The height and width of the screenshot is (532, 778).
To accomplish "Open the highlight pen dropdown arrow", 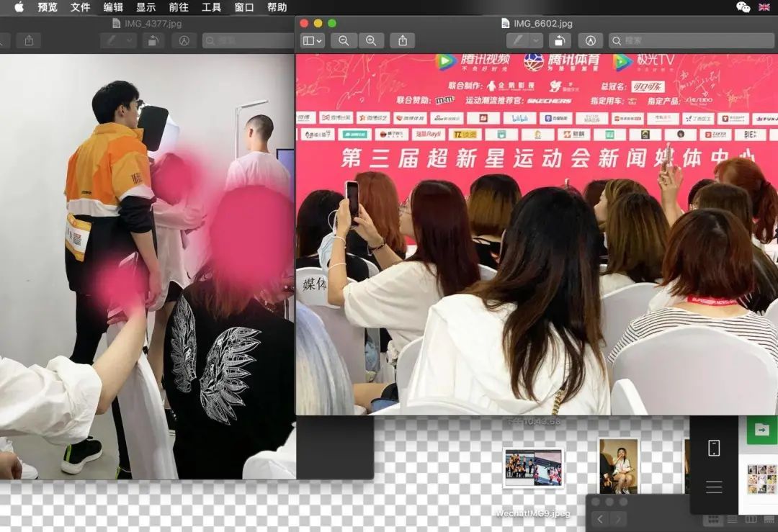I will point(536,41).
